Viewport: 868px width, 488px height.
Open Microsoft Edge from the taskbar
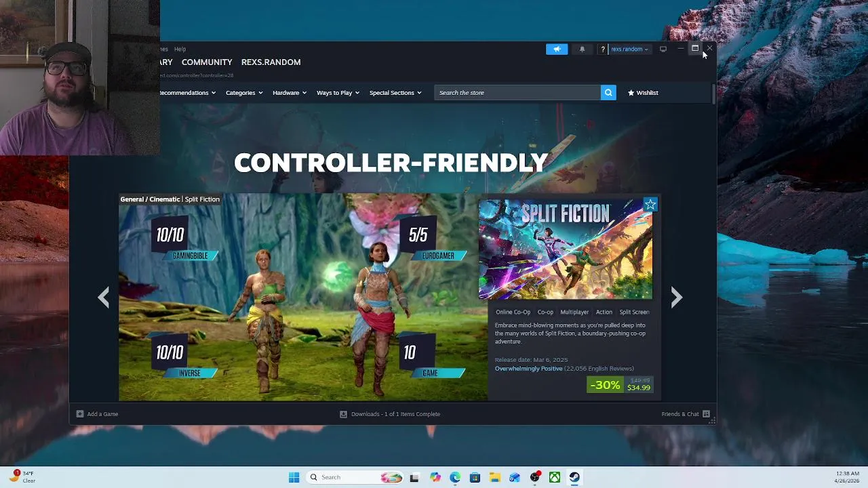point(454,477)
